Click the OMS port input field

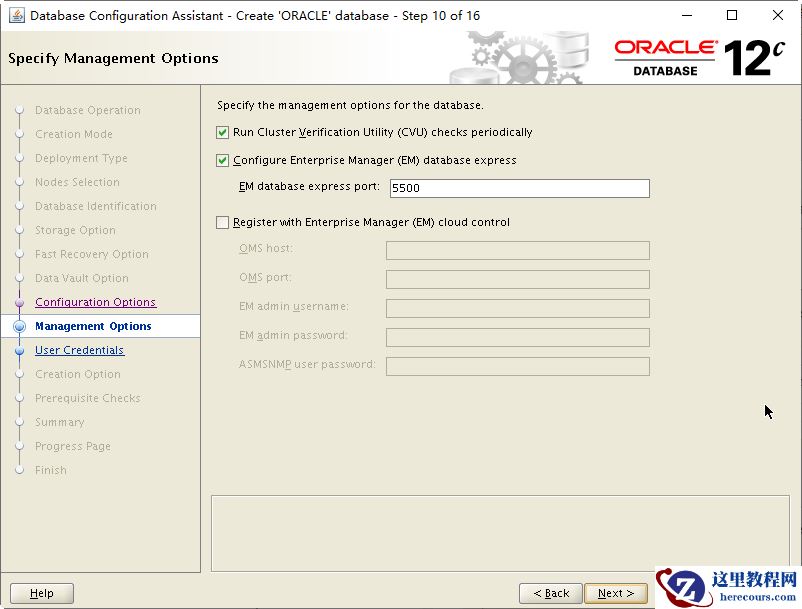tap(518, 280)
